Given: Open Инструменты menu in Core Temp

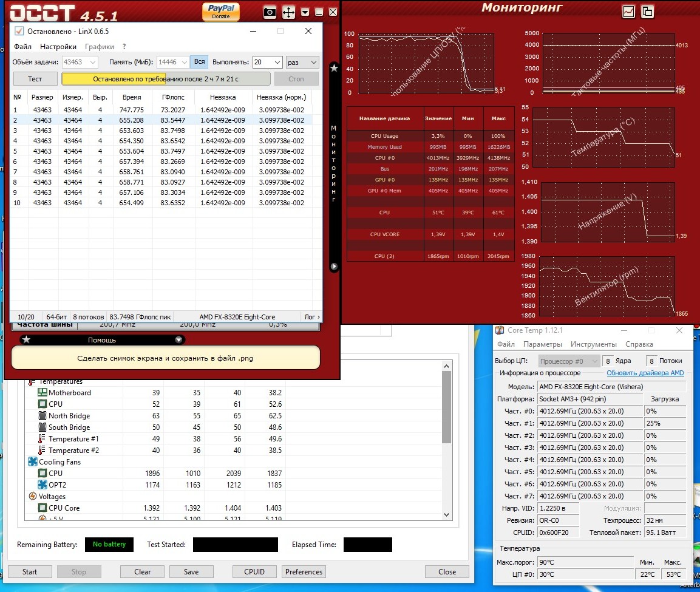Looking at the screenshot, I should 593,344.
